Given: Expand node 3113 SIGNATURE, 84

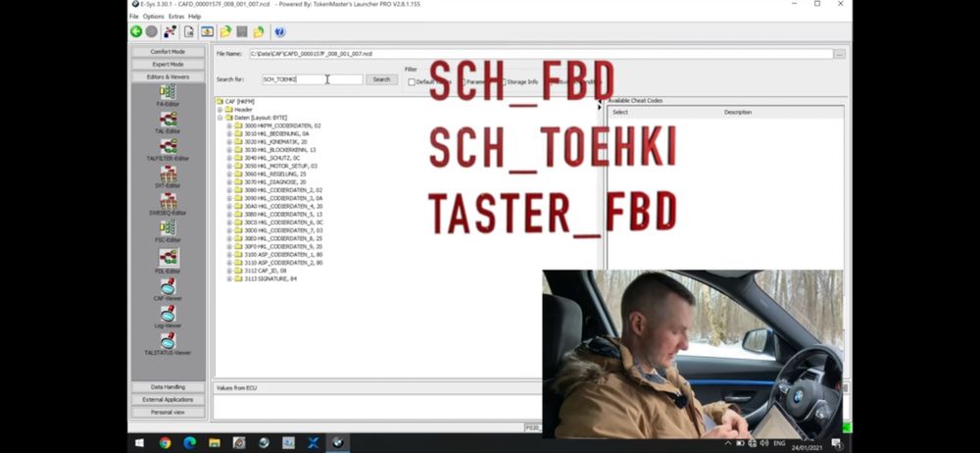Looking at the screenshot, I should (x=229, y=279).
